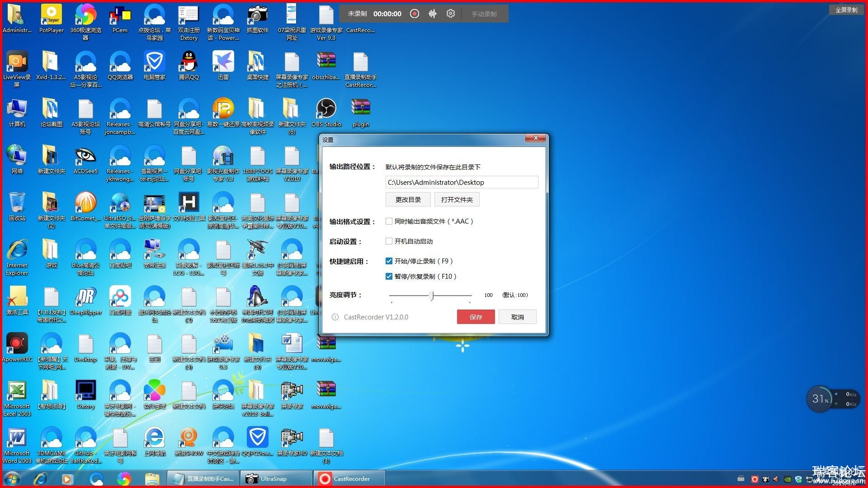Switch to CastRecorder taskbar window

tap(349, 479)
